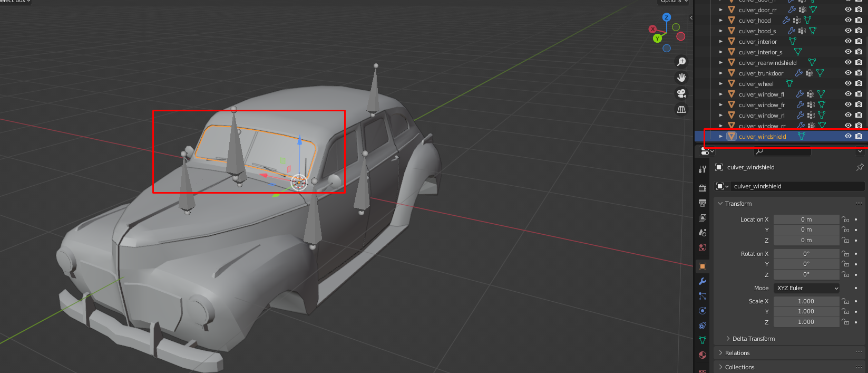Click the vertex groups icon on culver_trunkdoor row
The image size is (868, 373).
[x=810, y=73]
